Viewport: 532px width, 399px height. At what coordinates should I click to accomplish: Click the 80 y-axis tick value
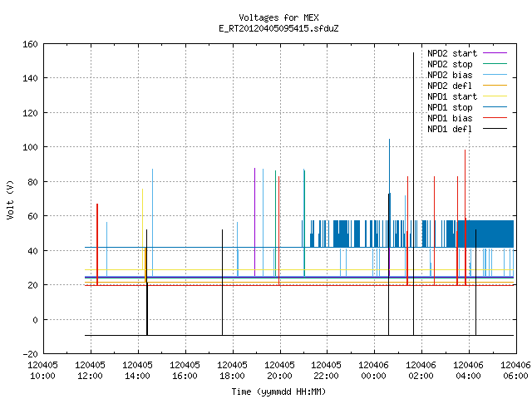32,182
